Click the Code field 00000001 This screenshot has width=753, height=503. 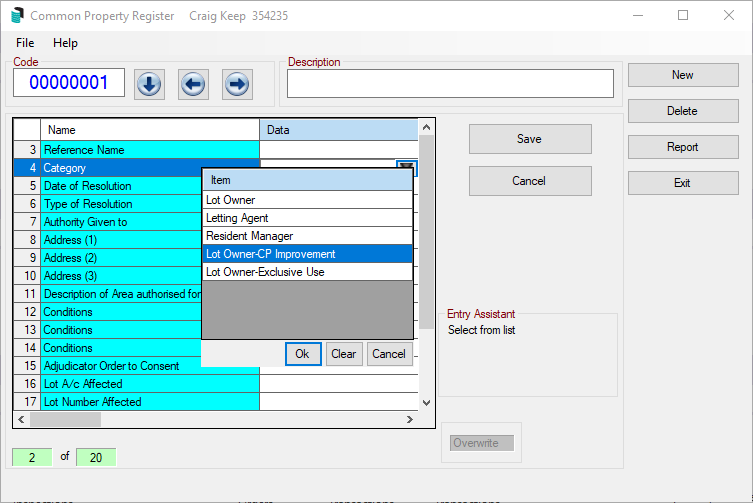[x=69, y=83]
